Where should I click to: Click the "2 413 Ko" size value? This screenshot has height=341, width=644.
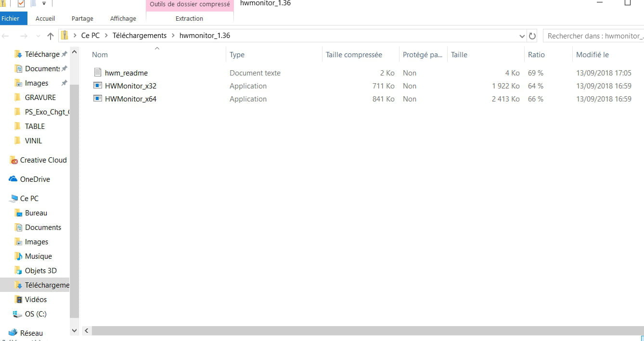[x=506, y=99]
